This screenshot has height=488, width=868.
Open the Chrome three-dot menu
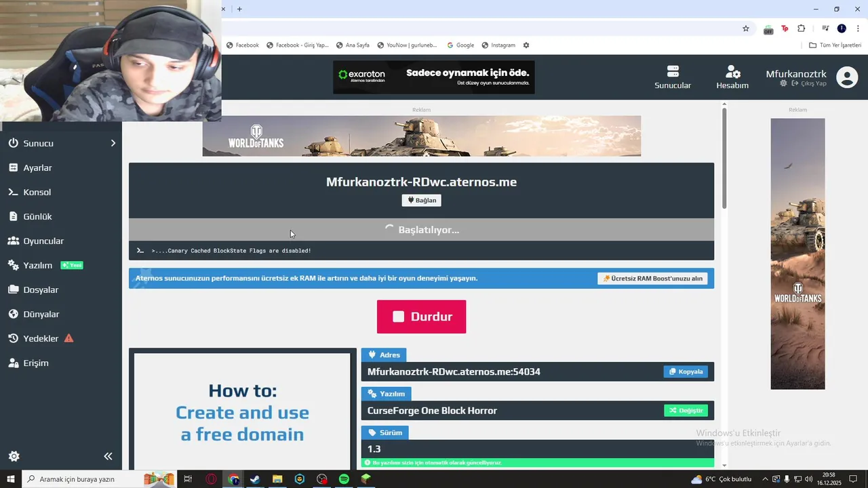point(858,28)
